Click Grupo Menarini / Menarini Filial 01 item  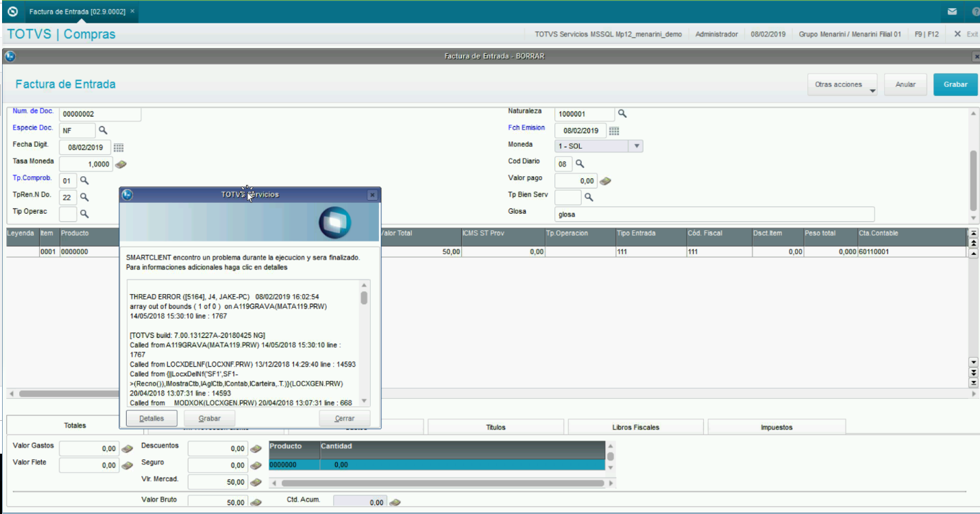(850, 34)
